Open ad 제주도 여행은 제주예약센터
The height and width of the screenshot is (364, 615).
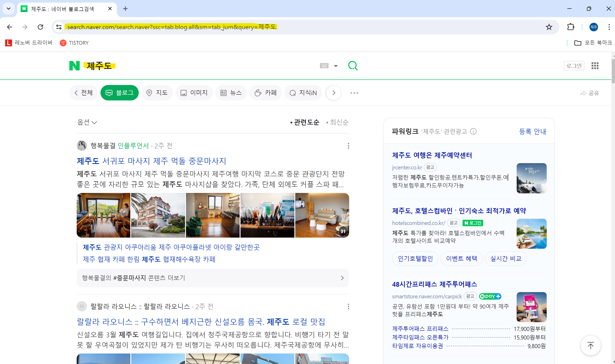432,155
